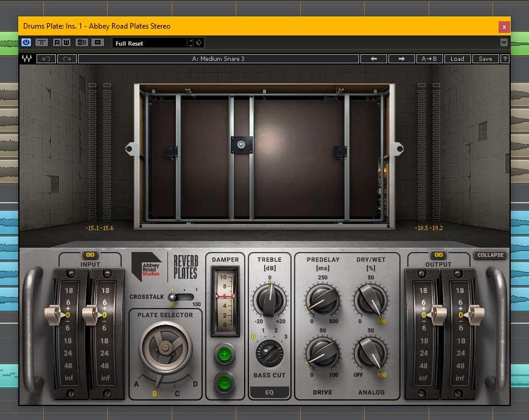The width and height of the screenshot is (529, 420).
Task: Undo with the Waves undo arrow icon
Action: tap(46, 59)
